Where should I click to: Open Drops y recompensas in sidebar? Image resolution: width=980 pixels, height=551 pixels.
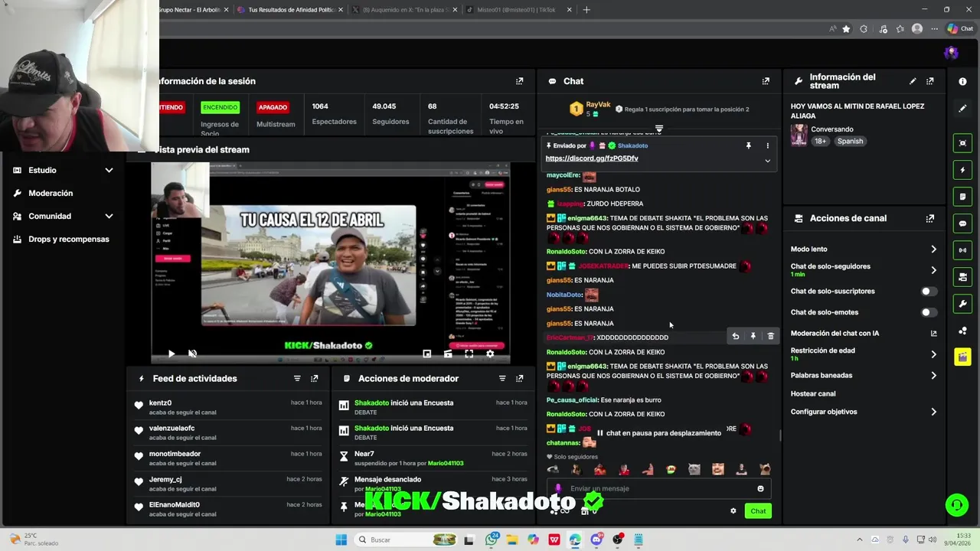tap(69, 239)
